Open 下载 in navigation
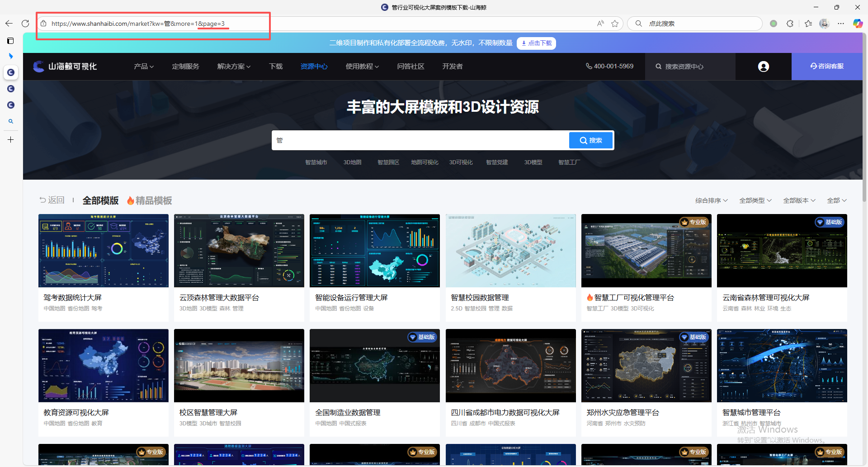The image size is (868, 467). coord(276,67)
